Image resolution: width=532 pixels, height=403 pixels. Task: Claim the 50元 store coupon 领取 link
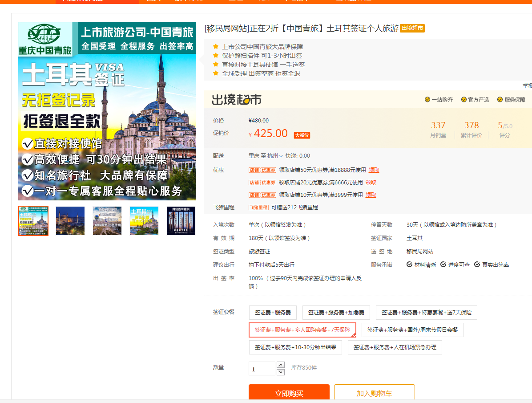374,170
